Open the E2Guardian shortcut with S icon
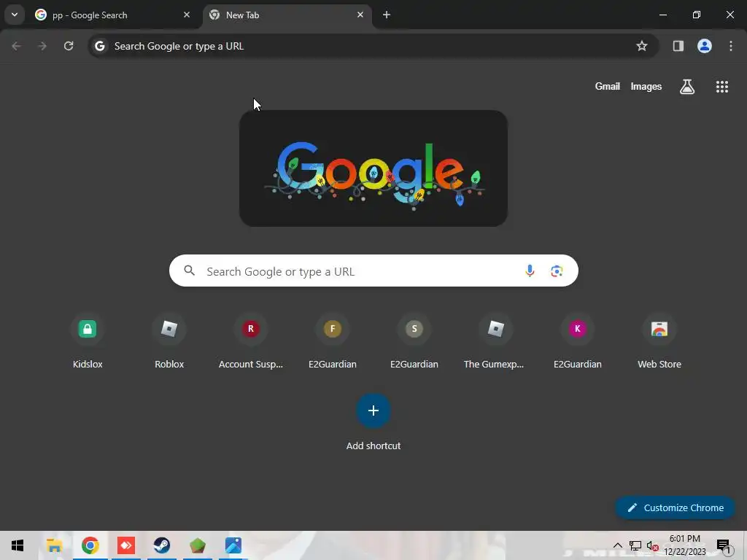The width and height of the screenshot is (747, 560). (x=414, y=341)
